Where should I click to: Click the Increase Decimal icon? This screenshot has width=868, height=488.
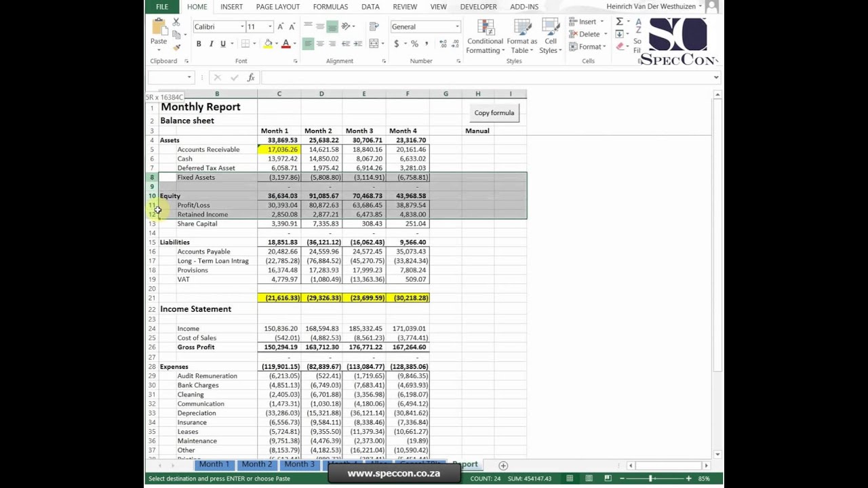click(x=443, y=44)
